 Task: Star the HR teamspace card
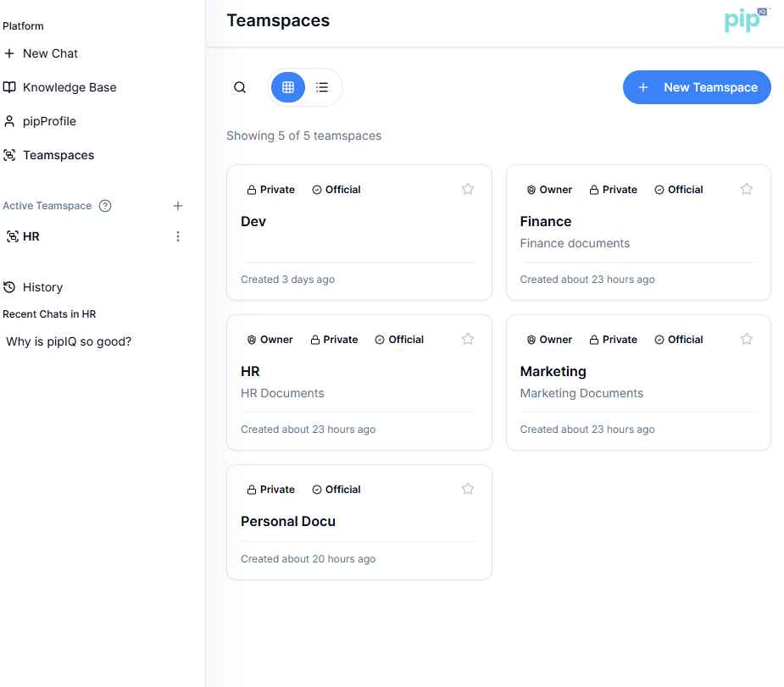(x=468, y=339)
